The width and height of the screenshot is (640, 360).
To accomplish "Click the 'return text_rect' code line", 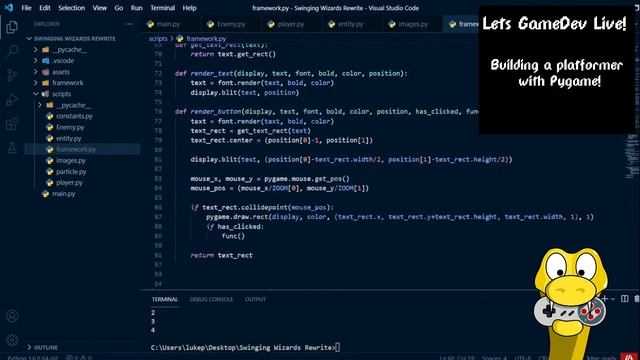I will coord(222,256).
